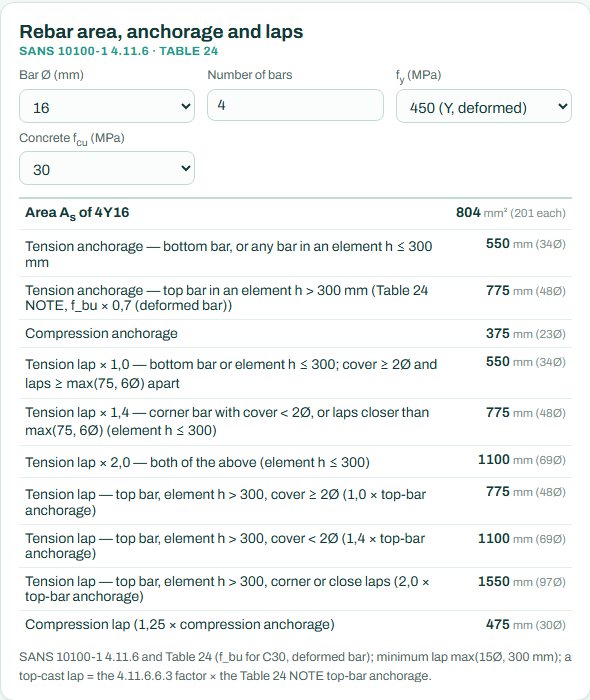Click the SANS 10100-1 footnote at the bottom

(295, 666)
